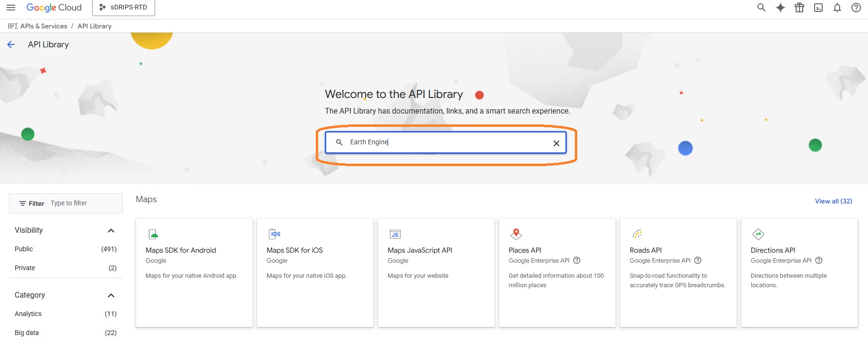Click the Roads API icon
The height and width of the screenshot is (344, 868).
pyautogui.click(x=637, y=234)
